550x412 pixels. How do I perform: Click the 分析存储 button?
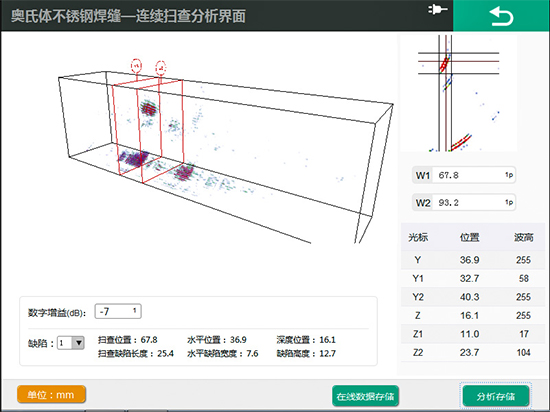click(496, 396)
